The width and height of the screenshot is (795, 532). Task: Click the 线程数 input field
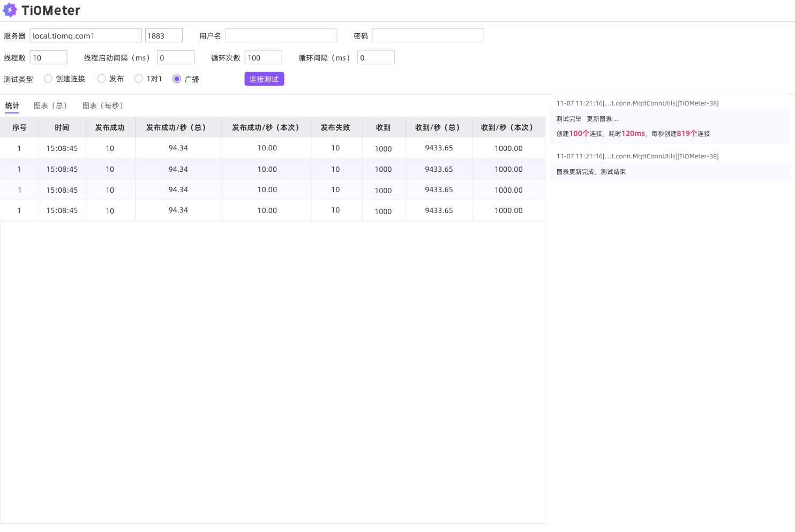49,58
